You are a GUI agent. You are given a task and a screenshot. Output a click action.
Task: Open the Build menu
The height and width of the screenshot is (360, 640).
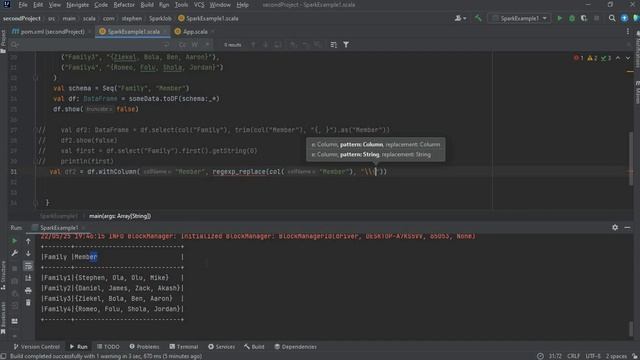[147, 5]
